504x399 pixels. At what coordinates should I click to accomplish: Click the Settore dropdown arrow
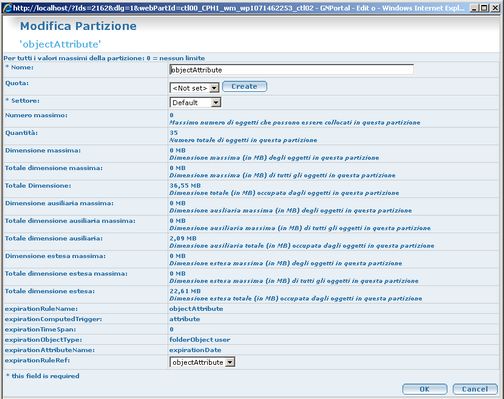click(x=216, y=103)
